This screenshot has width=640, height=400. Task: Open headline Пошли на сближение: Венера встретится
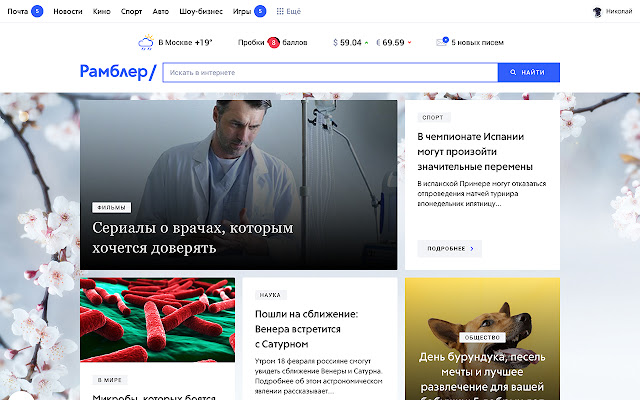[x=307, y=329]
